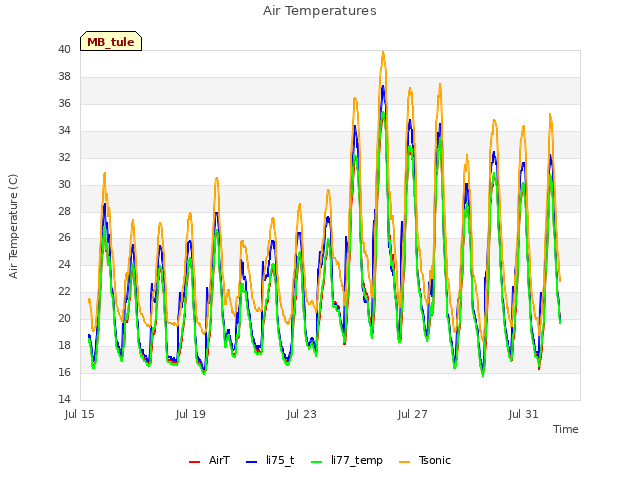Viewport: 640px width, 480px height.
Task: Click the Time axis title
Action: [x=565, y=429]
